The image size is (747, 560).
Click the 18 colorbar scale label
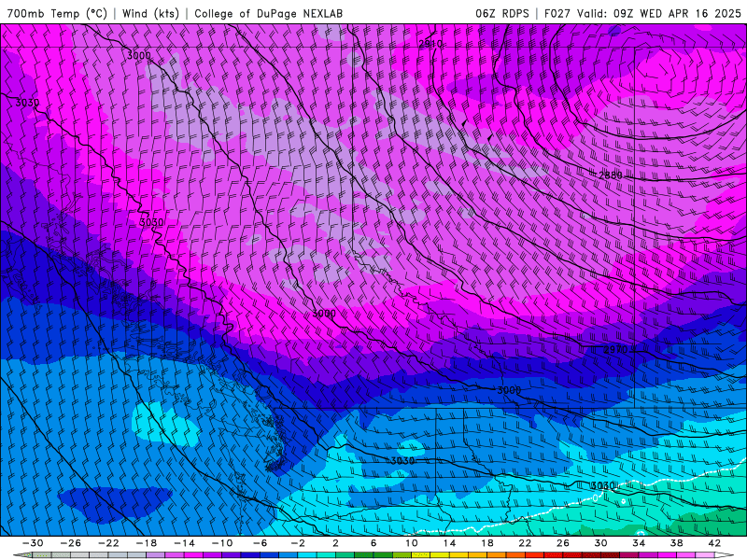(x=486, y=543)
